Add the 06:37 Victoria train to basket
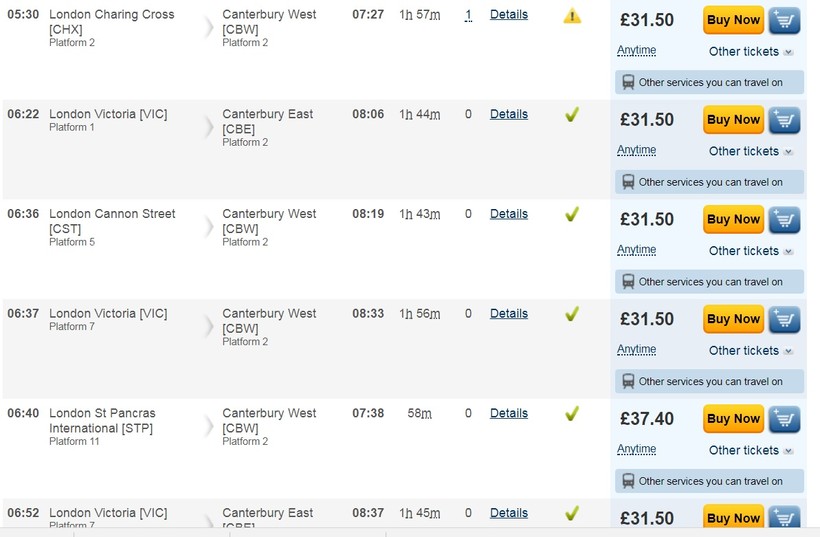The width and height of the screenshot is (820, 537). click(785, 320)
